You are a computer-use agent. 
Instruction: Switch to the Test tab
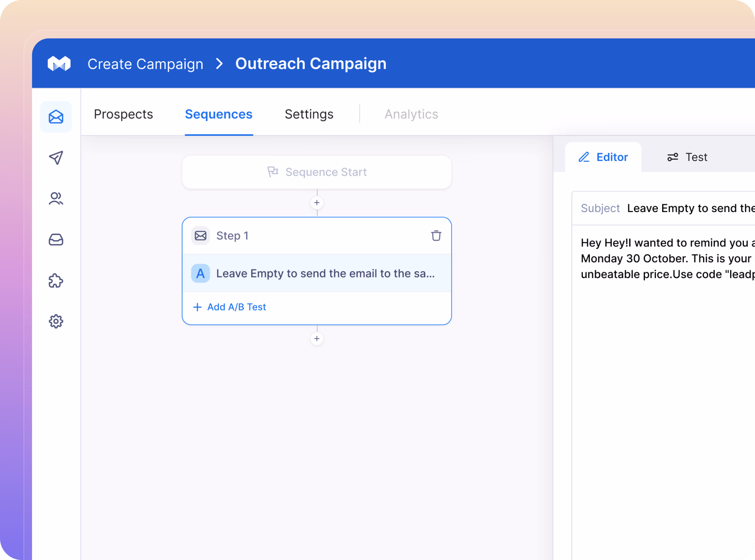(x=687, y=157)
